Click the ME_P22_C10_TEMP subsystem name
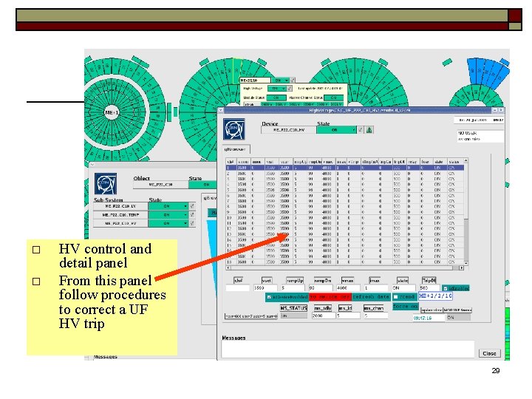Viewport: 532px width, 399px height. tap(120, 215)
